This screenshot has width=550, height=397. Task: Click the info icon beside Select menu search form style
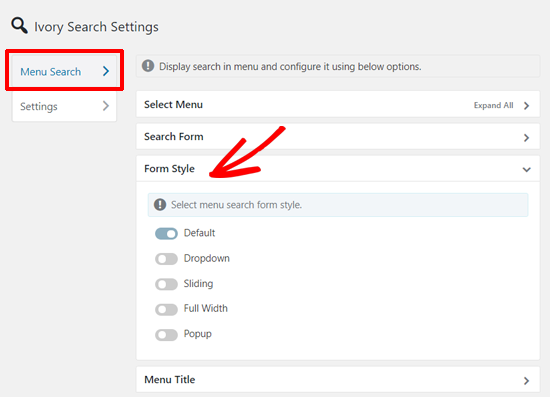point(160,204)
